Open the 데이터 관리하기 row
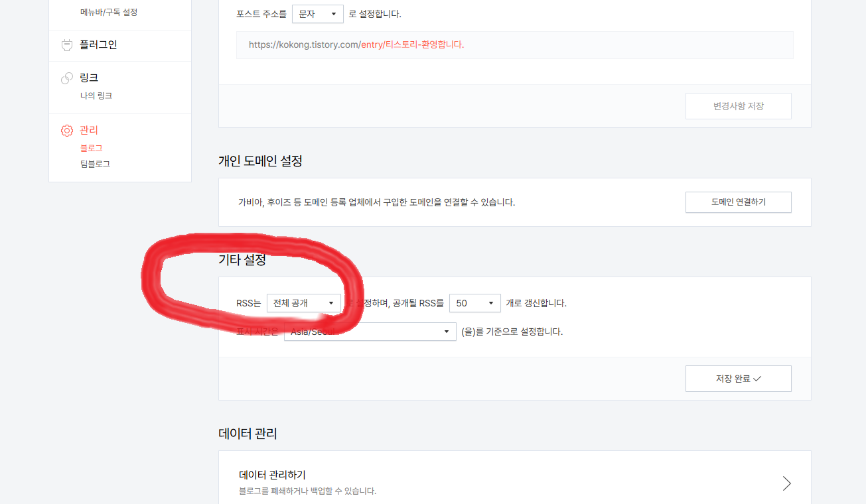Image resolution: width=866 pixels, height=504 pixels. (x=515, y=483)
